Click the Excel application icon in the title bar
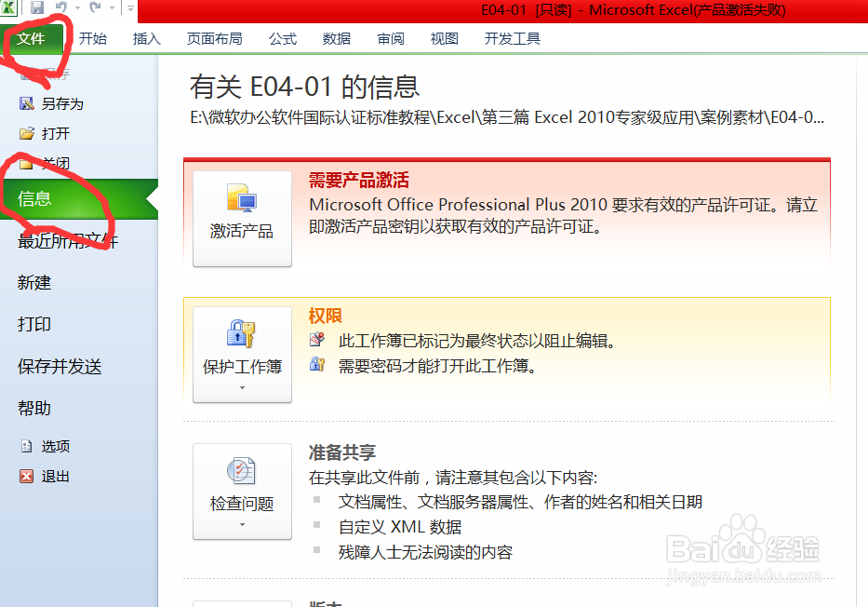The image size is (868, 607). click(9, 7)
